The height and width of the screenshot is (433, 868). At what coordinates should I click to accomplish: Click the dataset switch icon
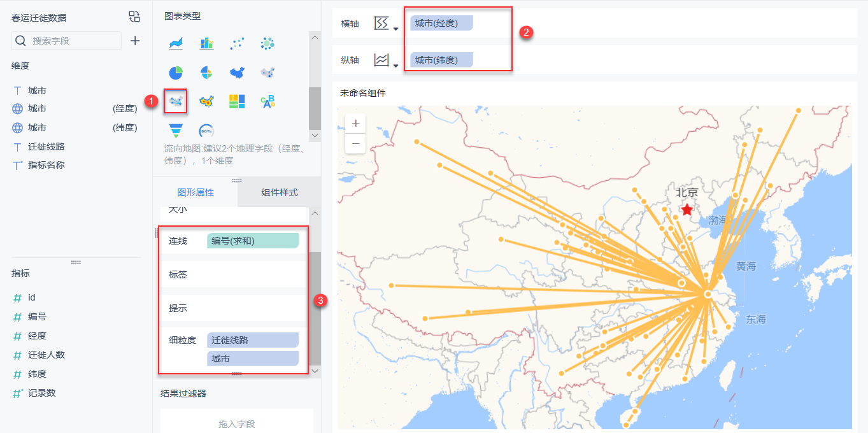click(x=134, y=17)
